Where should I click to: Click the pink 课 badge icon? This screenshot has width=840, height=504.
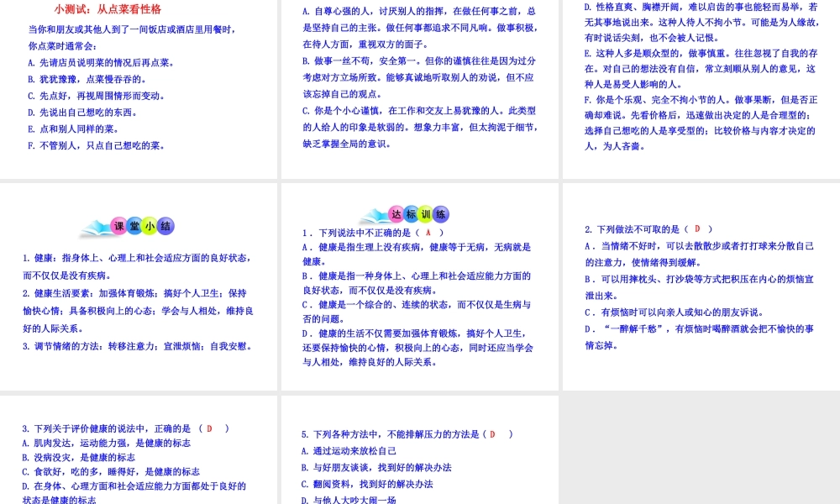point(119,226)
